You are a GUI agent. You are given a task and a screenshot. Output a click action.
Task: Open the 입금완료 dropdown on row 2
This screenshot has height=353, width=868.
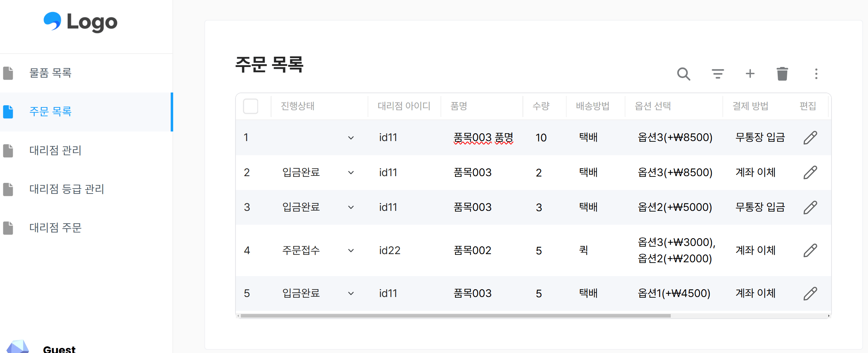(351, 173)
